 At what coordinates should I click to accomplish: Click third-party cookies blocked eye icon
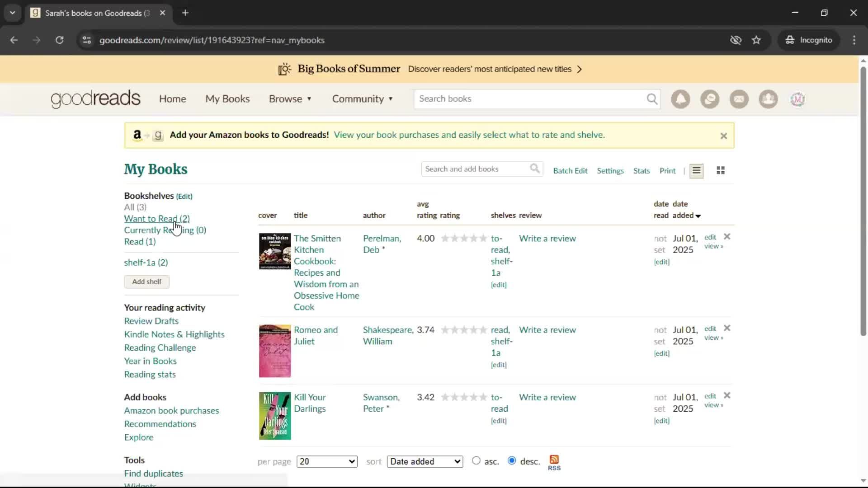pos(736,40)
